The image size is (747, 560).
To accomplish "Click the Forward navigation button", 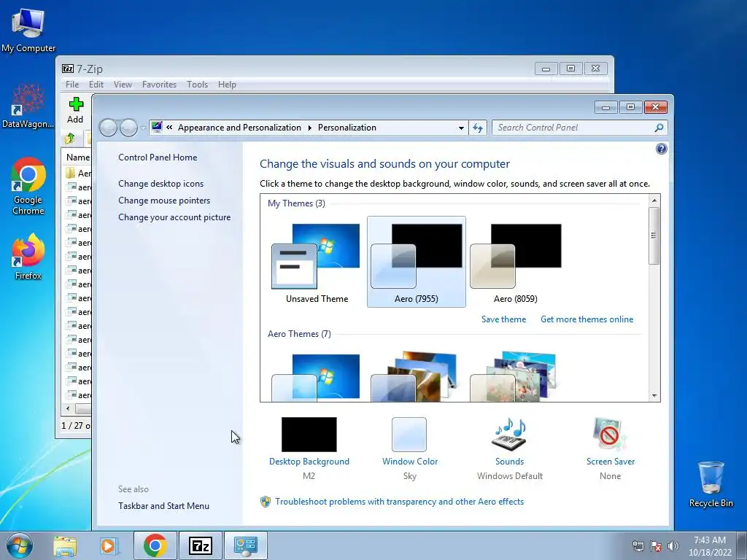I will click(128, 128).
